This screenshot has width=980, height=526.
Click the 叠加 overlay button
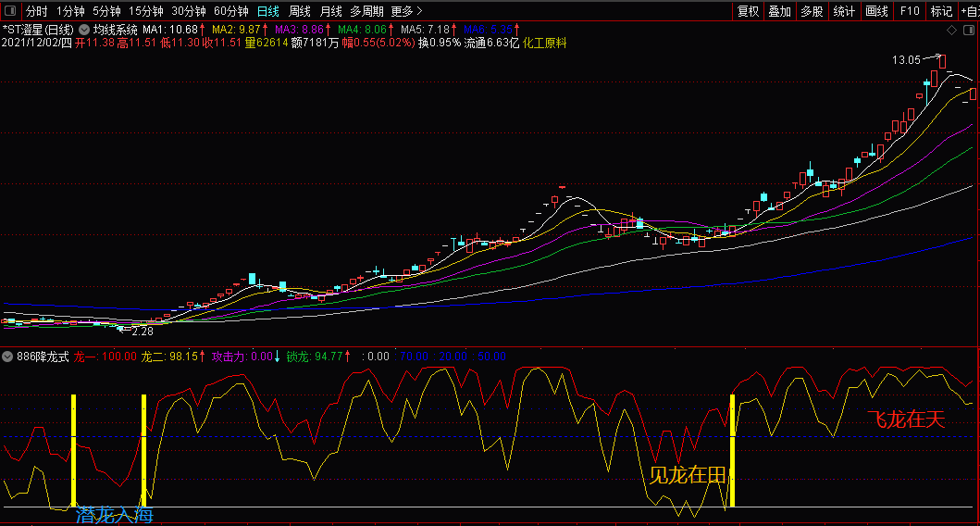click(x=780, y=11)
